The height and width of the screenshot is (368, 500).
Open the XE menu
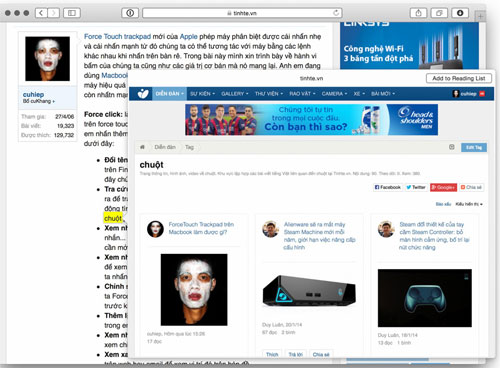coord(359,94)
